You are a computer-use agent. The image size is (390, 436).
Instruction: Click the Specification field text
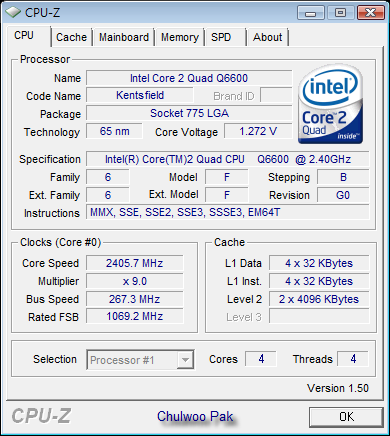[228, 159]
